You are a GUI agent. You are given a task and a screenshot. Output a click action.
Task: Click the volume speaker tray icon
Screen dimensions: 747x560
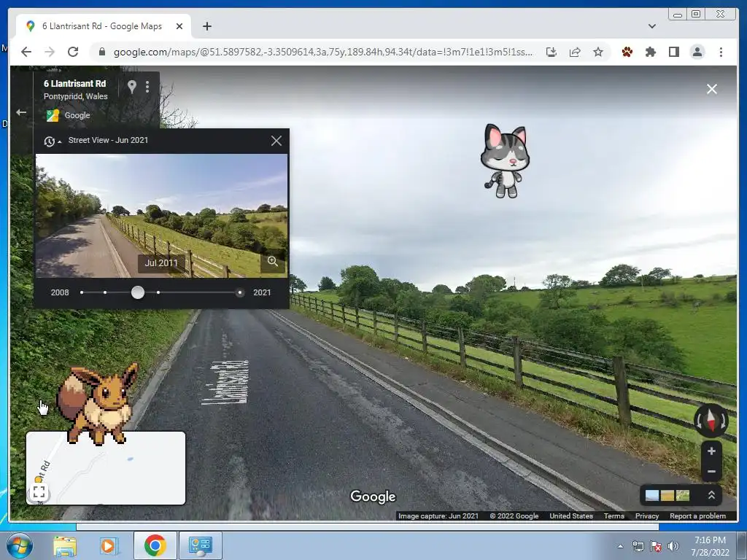click(x=673, y=546)
